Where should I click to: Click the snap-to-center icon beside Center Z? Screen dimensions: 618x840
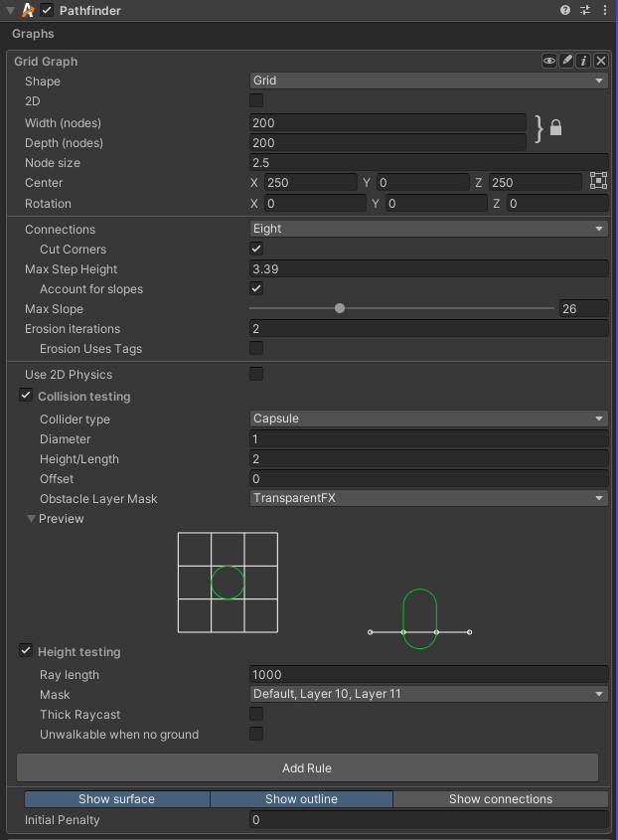pos(598,181)
